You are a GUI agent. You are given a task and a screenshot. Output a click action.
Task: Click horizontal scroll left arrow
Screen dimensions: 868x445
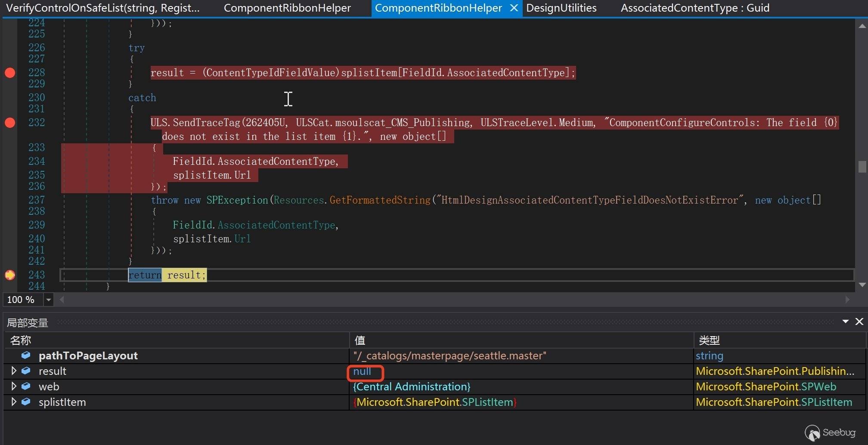tap(62, 300)
